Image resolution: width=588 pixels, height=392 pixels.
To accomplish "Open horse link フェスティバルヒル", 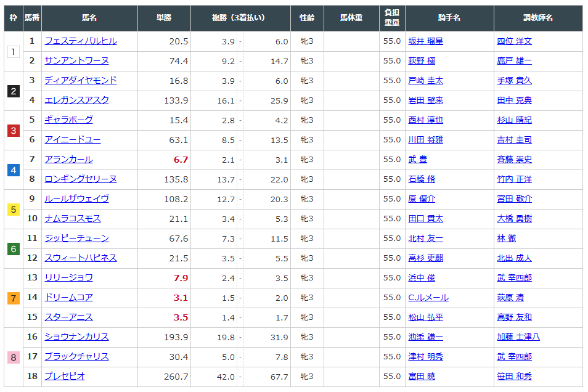I will 80,41.
